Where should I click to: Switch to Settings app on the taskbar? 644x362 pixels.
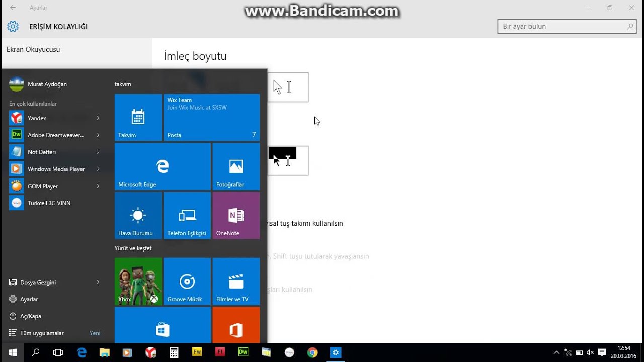pyautogui.click(x=336, y=353)
